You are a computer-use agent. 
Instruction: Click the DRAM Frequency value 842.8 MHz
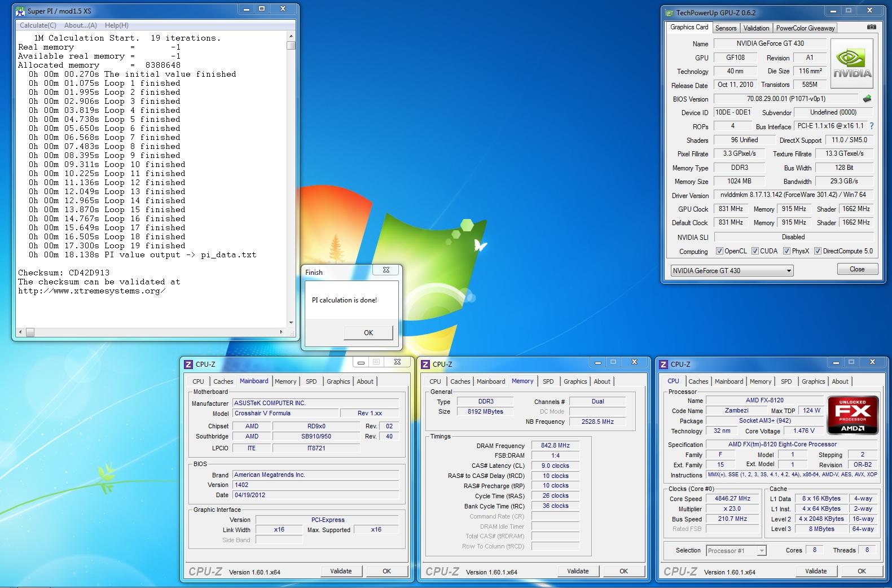coord(555,445)
